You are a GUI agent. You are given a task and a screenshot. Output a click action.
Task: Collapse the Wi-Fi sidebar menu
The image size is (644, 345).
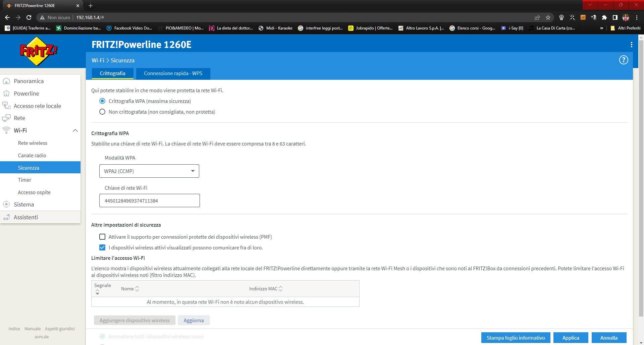pos(75,130)
